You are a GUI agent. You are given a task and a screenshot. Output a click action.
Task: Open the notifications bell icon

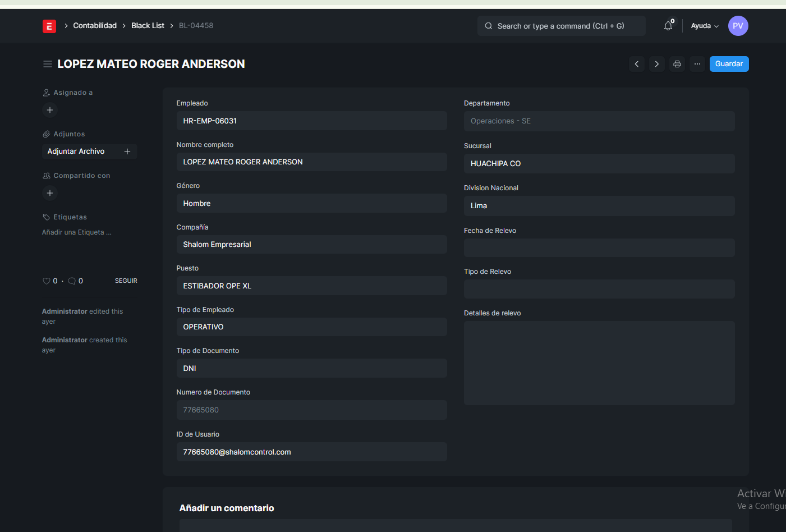click(668, 26)
